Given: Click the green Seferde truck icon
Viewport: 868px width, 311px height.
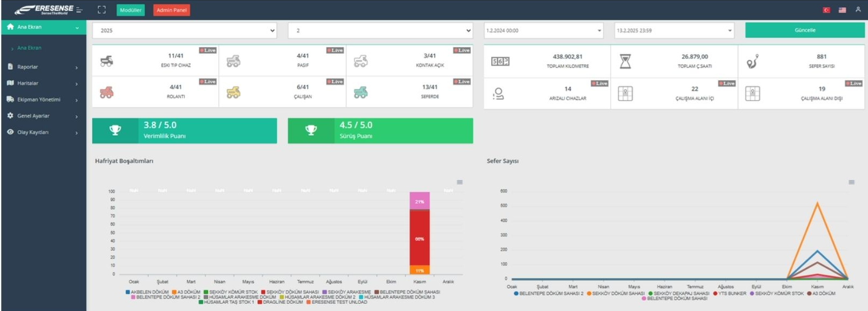Looking at the screenshot, I should click(360, 92).
